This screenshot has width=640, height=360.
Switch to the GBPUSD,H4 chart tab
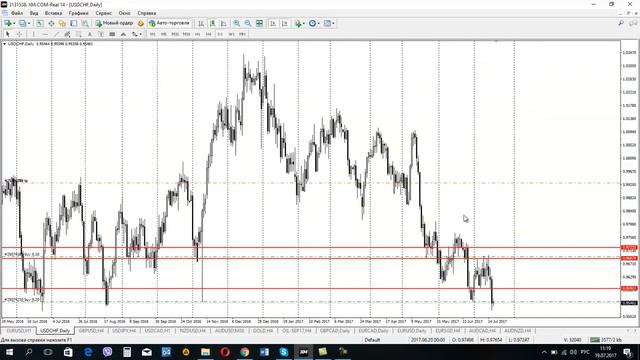coord(91,331)
